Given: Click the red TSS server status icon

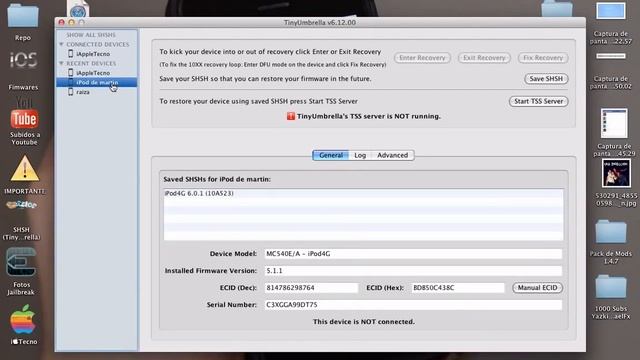Looking at the screenshot, I should (291, 116).
